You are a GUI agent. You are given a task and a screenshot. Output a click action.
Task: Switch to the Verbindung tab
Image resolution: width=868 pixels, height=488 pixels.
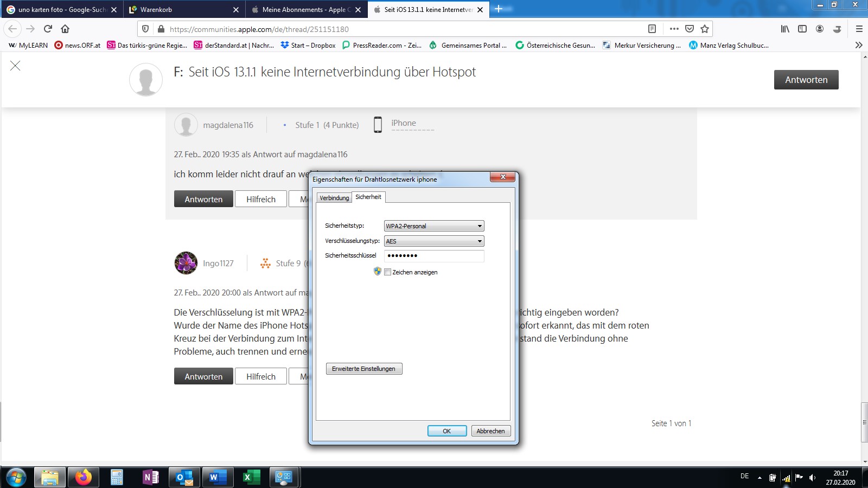334,198
